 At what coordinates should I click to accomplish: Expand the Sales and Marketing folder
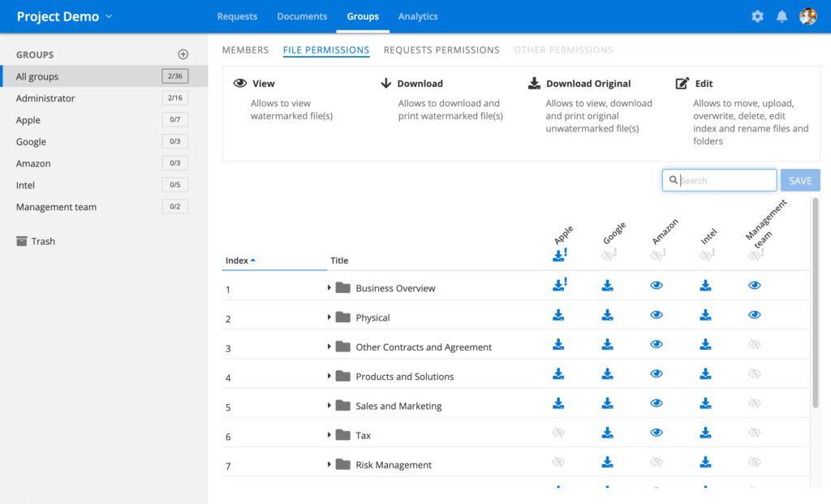pos(329,406)
